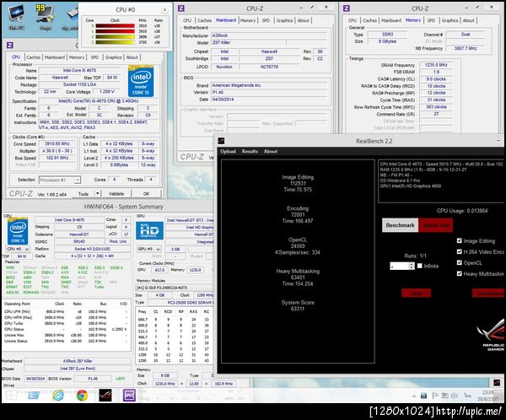
Task: Launch Google Chrome from the taskbar
Action: [x=82, y=395]
